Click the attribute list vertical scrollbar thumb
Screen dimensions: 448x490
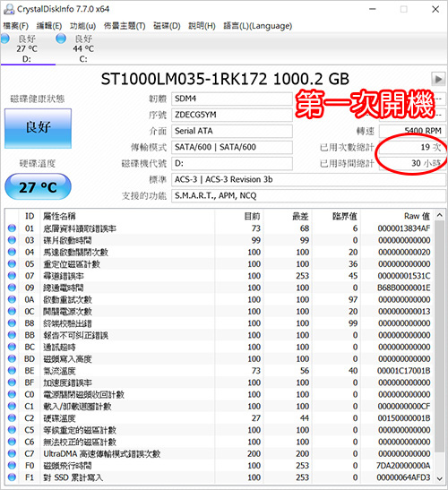coord(439,337)
